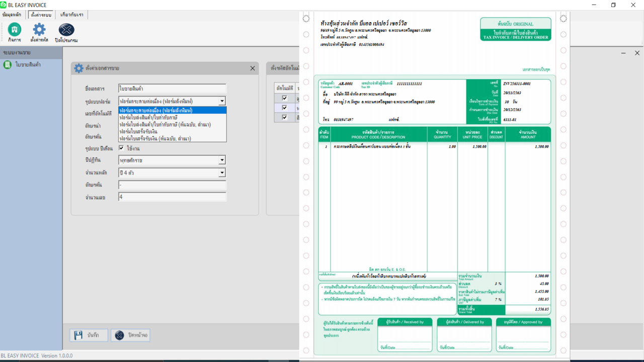
Task: Click the อักษรคั่น field containing a dash
Action: click(172, 185)
